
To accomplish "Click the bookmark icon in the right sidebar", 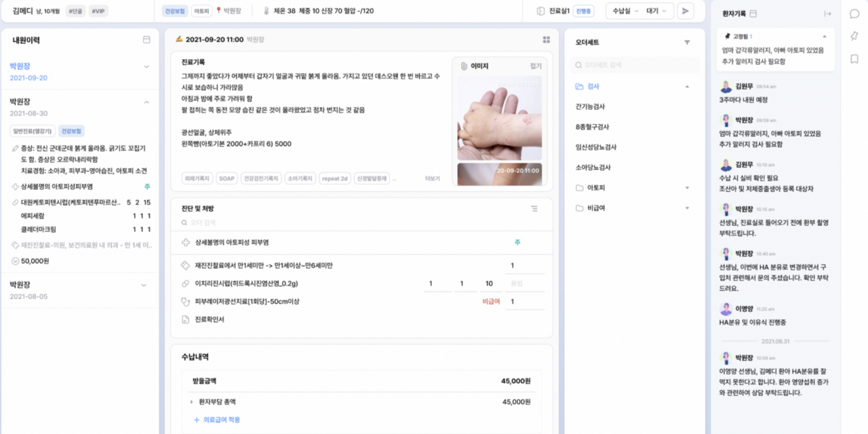I will coord(854,59).
